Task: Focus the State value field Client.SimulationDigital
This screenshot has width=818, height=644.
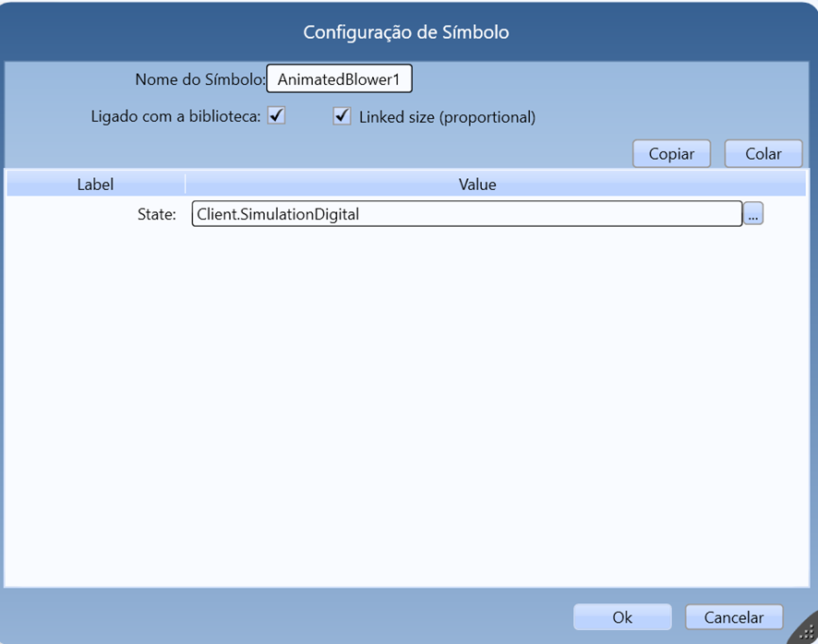Action: pyautogui.click(x=466, y=214)
